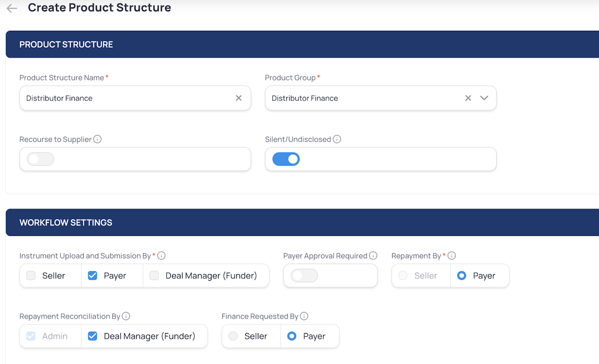Enable the Recourse to Supplier toggle
This screenshot has height=364, width=599.
(x=40, y=159)
